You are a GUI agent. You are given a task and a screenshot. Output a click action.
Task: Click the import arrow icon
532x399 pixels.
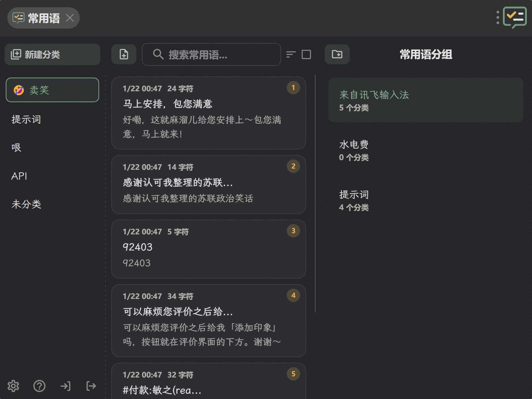coord(65,386)
